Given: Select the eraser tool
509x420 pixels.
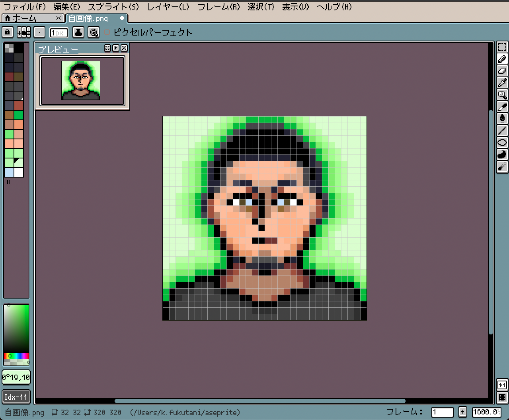Looking at the screenshot, I should click(502, 71).
